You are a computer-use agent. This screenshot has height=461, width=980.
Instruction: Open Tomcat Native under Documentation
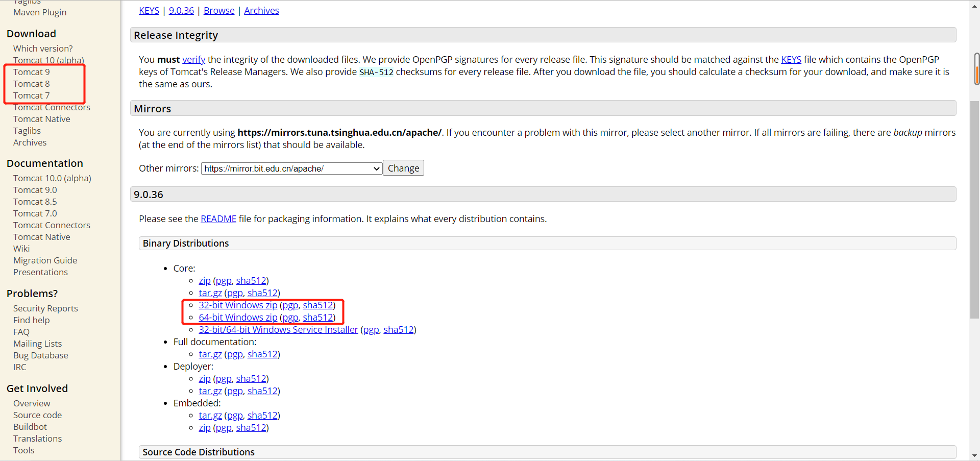[x=42, y=237]
